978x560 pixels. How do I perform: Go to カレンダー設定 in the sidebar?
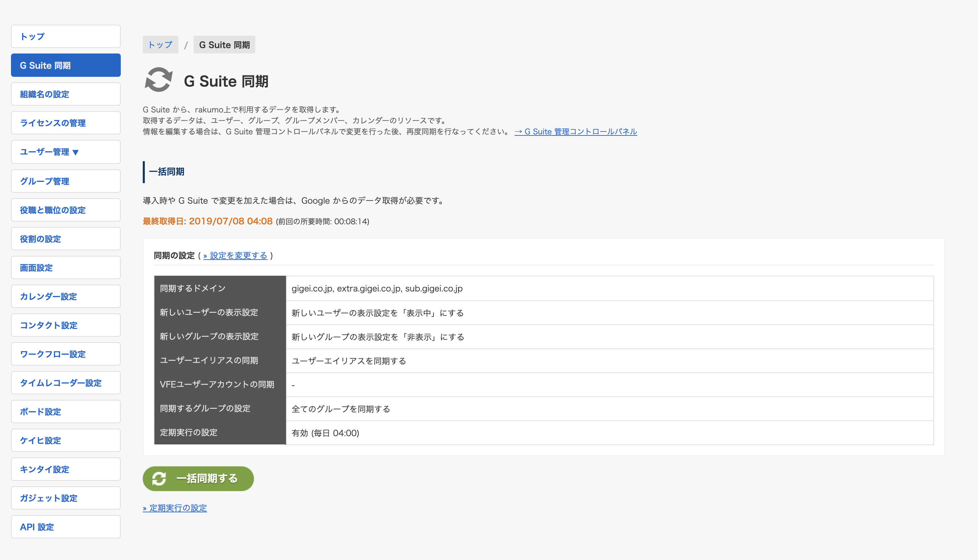click(x=66, y=297)
